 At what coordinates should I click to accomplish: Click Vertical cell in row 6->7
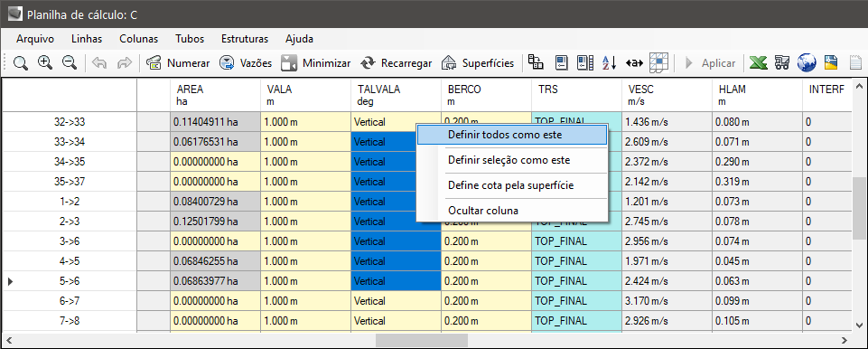click(x=396, y=301)
